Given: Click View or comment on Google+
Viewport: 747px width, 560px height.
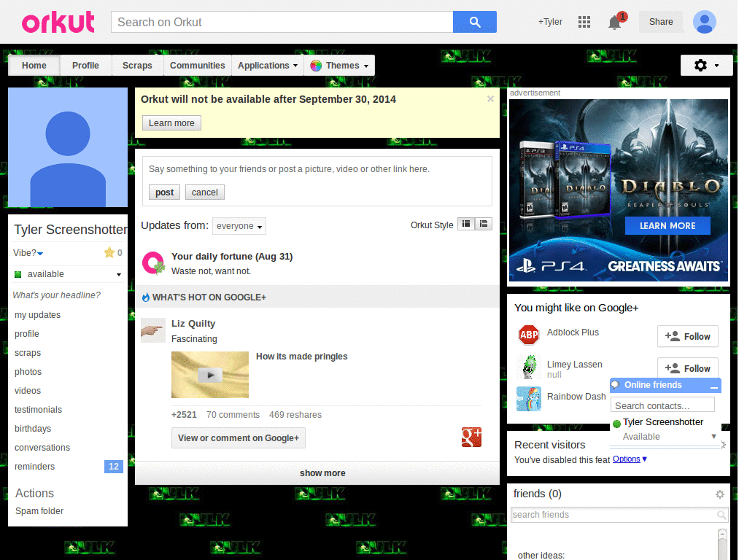Looking at the screenshot, I should [239, 438].
